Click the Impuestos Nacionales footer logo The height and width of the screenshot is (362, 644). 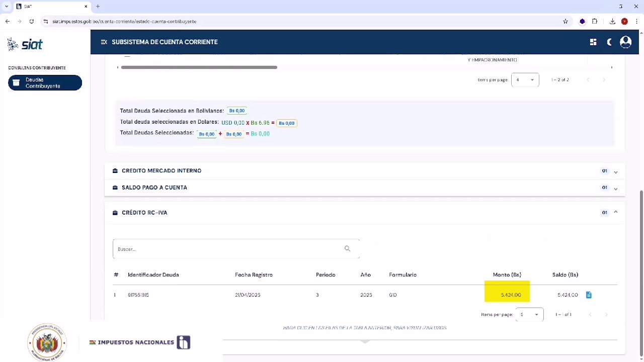[x=140, y=342]
